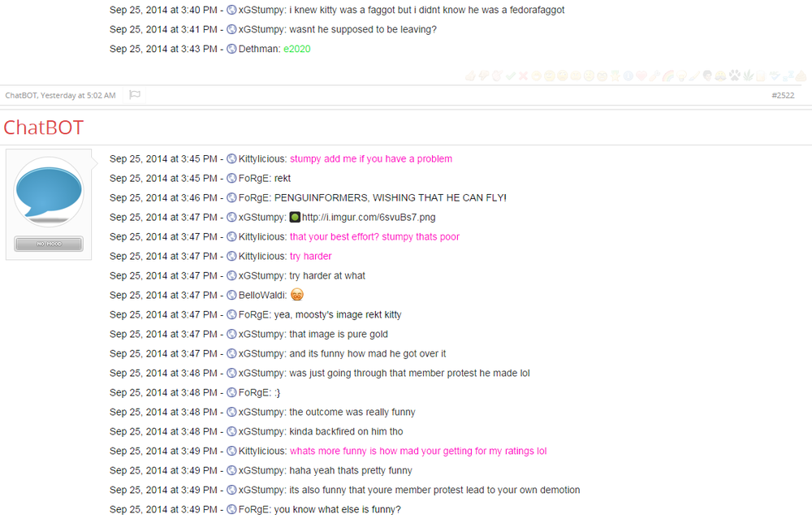812x519 pixels.
Task: Click the NO MOOD button under avatar
Action: pos(49,244)
